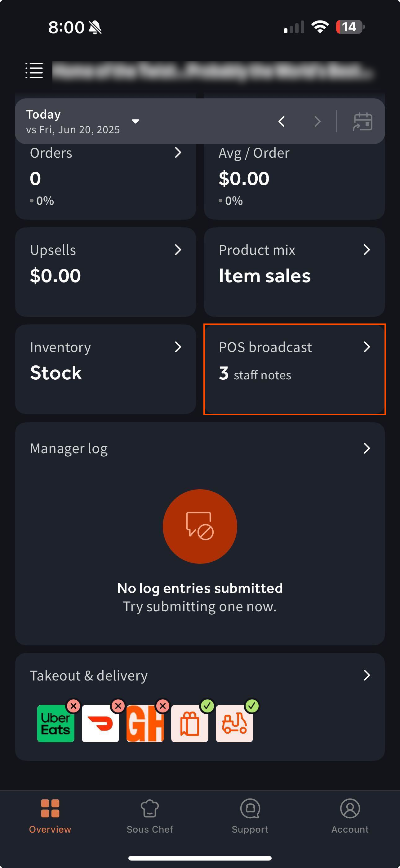This screenshot has width=400, height=868.
Task: Tap the no-log-entries orange chat icon
Action: pyautogui.click(x=200, y=526)
